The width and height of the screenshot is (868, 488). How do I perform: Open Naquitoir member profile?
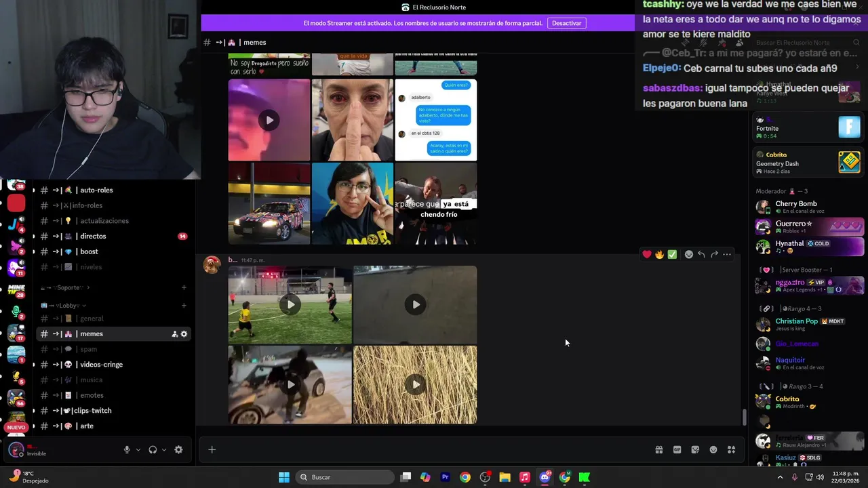tap(810, 363)
